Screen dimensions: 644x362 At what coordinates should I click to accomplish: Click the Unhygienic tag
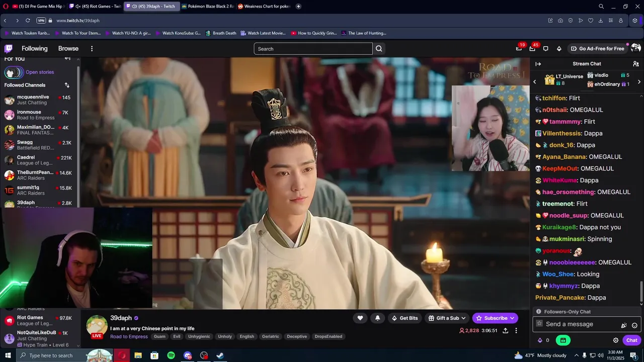click(x=199, y=336)
